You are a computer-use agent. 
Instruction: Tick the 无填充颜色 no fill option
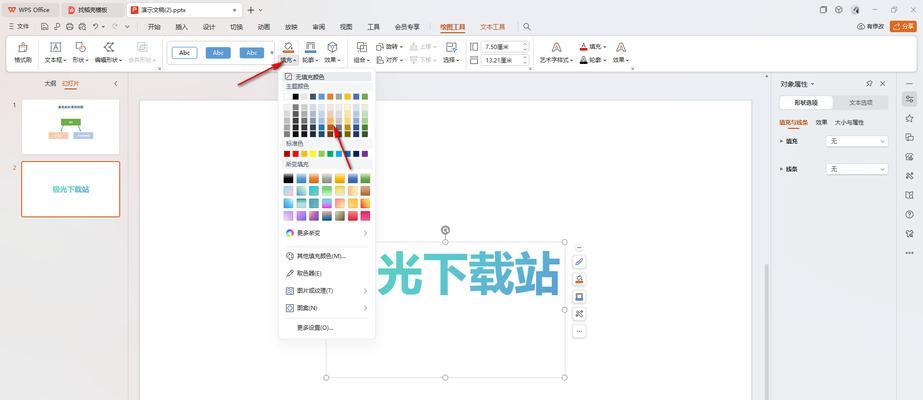(x=326, y=76)
